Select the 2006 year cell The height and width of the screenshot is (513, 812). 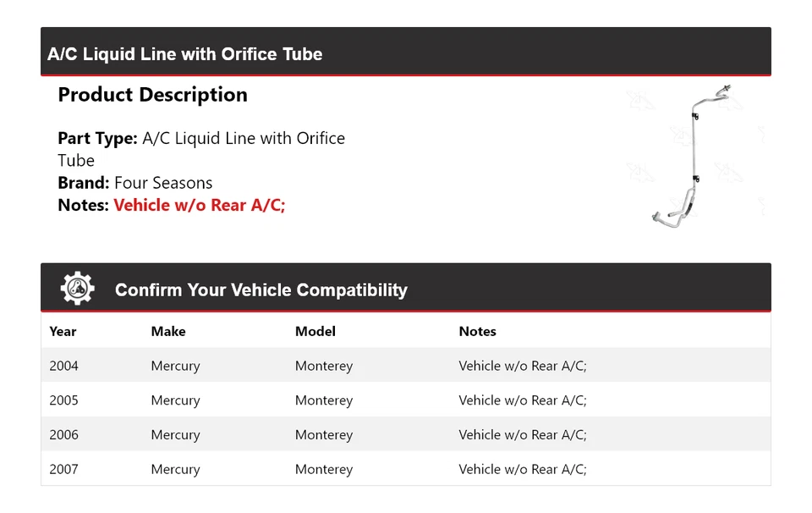pyautogui.click(x=63, y=435)
